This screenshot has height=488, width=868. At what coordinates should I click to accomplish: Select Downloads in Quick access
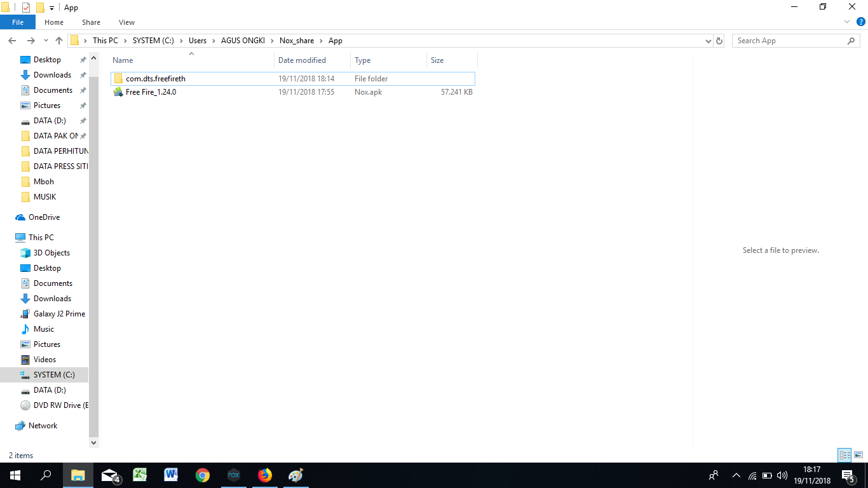[x=52, y=75]
